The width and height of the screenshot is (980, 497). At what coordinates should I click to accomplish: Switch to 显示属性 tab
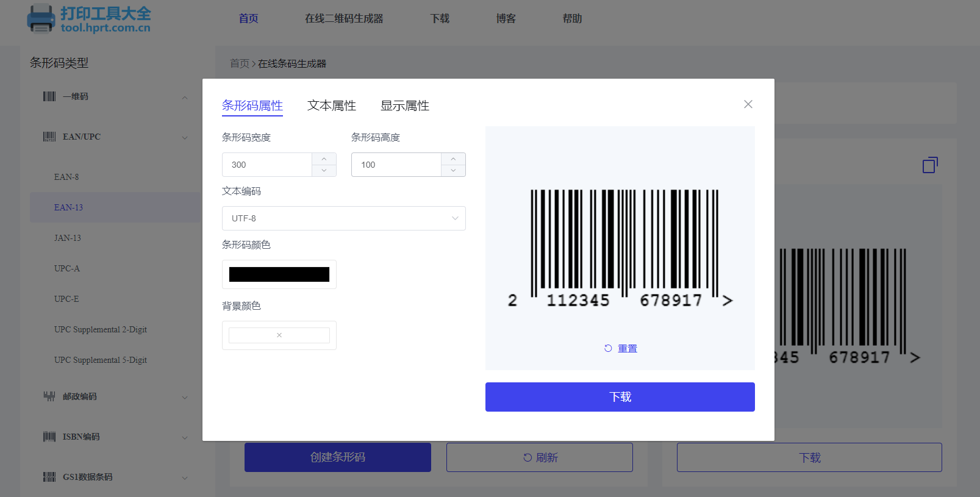click(405, 105)
